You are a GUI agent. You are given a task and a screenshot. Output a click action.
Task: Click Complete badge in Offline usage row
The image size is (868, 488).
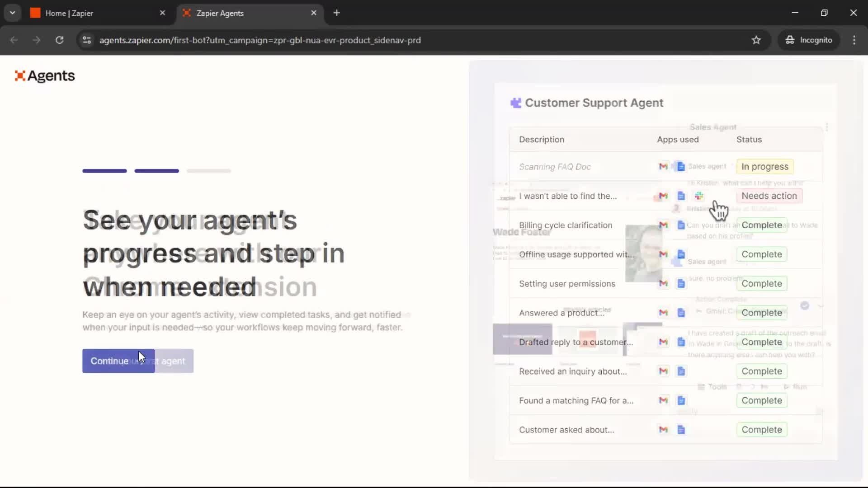point(762,254)
